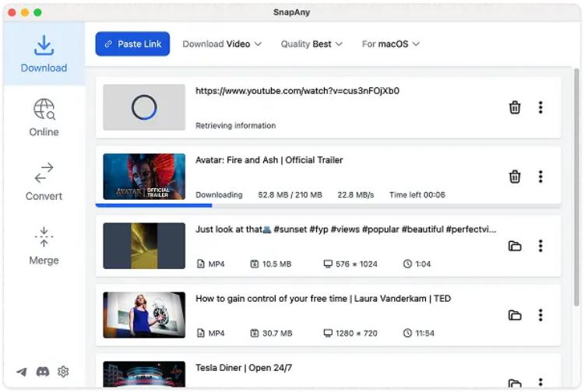Delete the retrieving YouTube link item
The width and height of the screenshot is (584, 392).
515,107
